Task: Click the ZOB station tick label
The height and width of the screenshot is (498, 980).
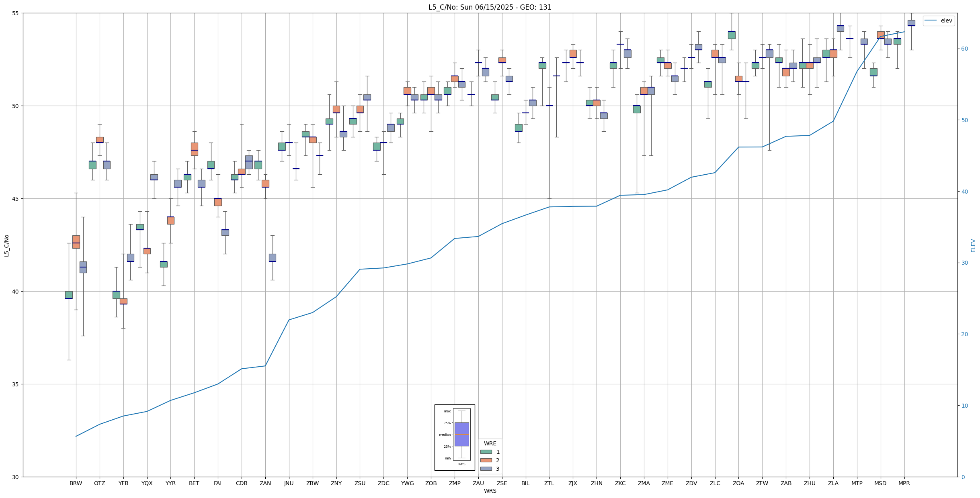Action: [x=431, y=483]
